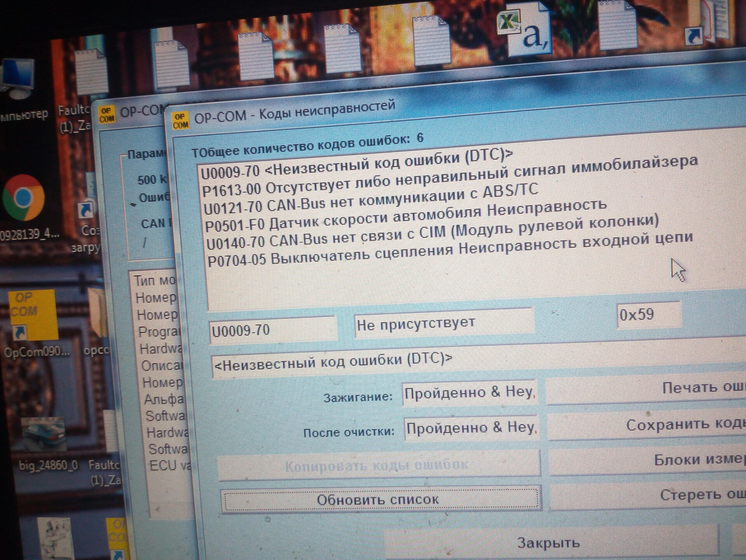Click the 0x59 value field
The width and height of the screenshot is (746, 560).
[648, 314]
